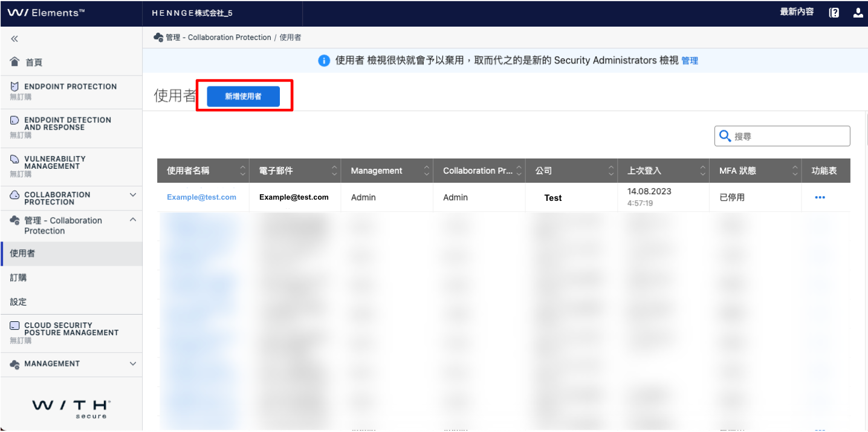
Task: Click the WithSecure logo at sidebar bottom
Action: pyautogui.click(x=71, y=408)
